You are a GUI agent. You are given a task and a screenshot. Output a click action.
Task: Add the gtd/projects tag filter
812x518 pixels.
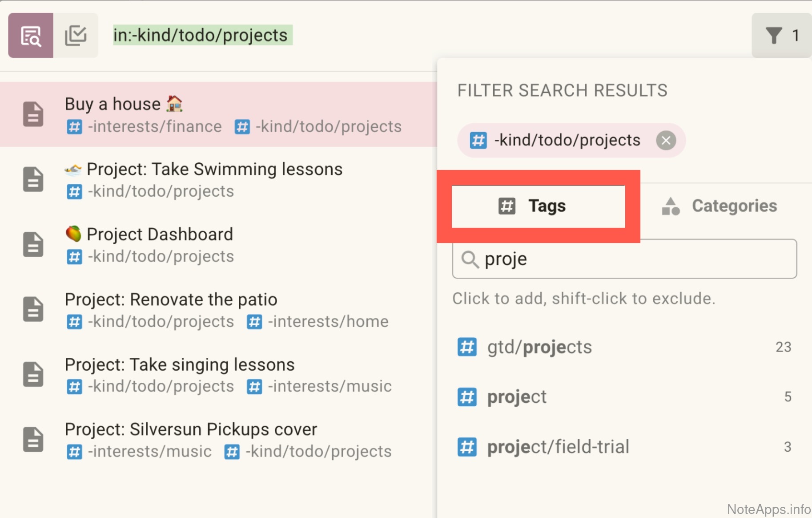click(539, 347)
